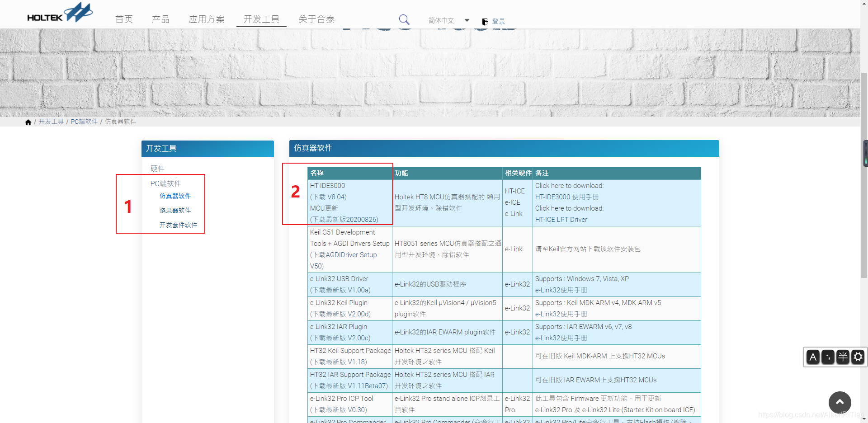This screenshot has height=423, width=868.
Task: Select PC端软件 in the sidebar
Action: [165, 183]
